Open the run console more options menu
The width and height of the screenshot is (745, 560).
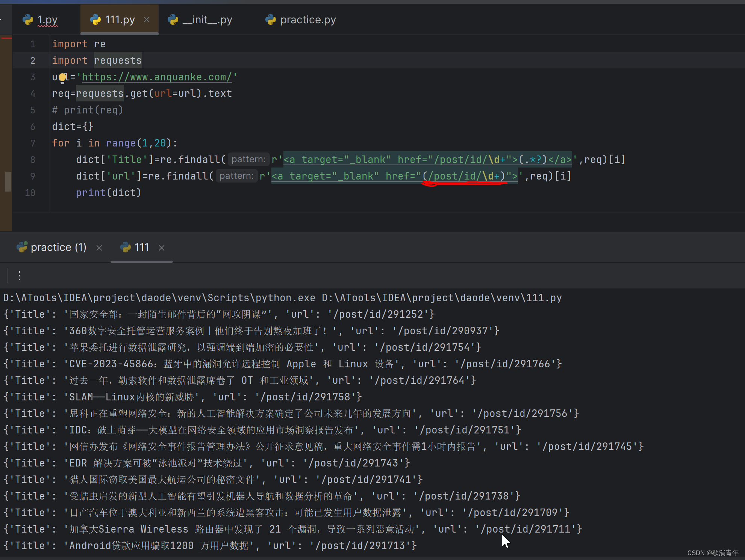point(20,276)
